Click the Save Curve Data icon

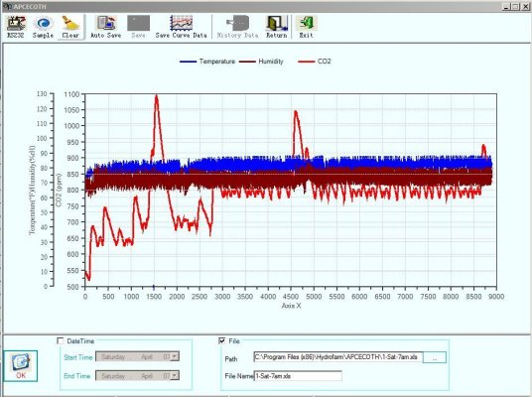coord(182,27)
